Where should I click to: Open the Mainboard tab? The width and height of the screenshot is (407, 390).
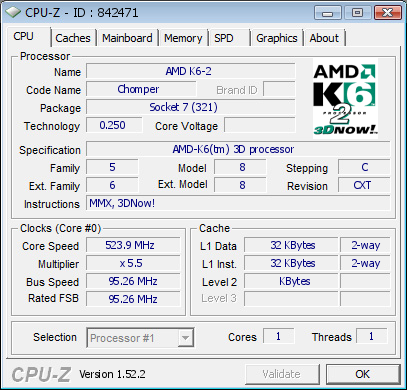[127, 38]
